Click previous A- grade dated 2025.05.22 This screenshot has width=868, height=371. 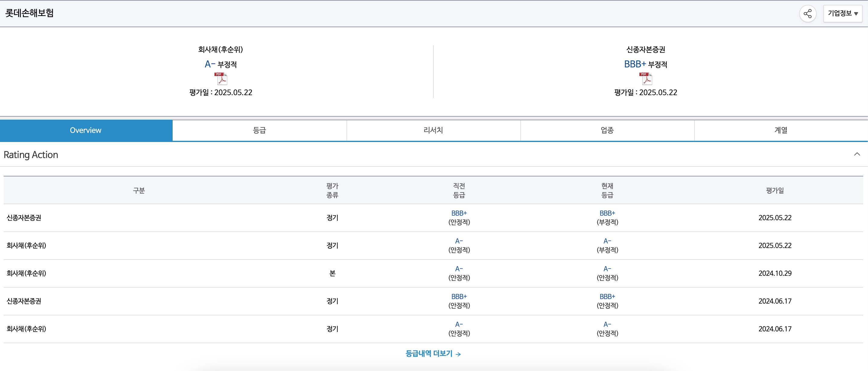point(459,241)
